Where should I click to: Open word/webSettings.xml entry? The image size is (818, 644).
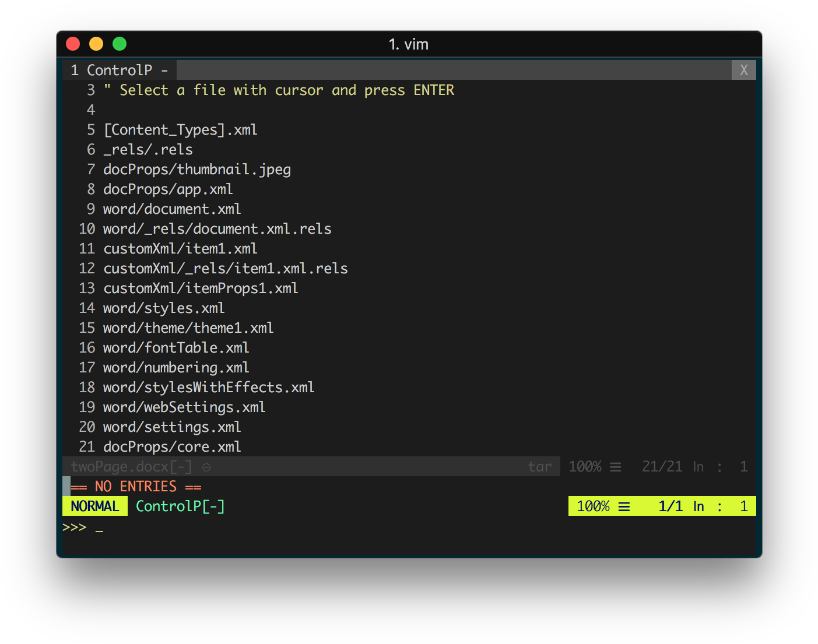(184, 407)
